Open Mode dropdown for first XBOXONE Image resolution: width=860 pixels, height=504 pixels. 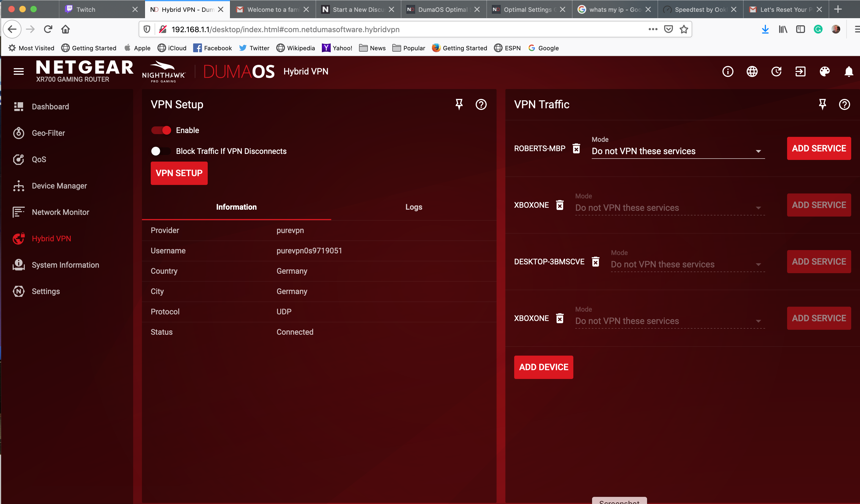670,208
